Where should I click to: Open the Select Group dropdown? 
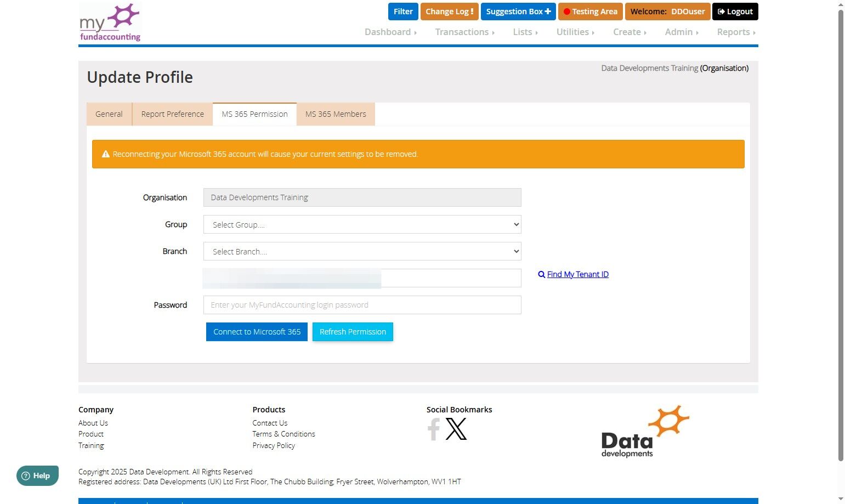pos(362,224)
